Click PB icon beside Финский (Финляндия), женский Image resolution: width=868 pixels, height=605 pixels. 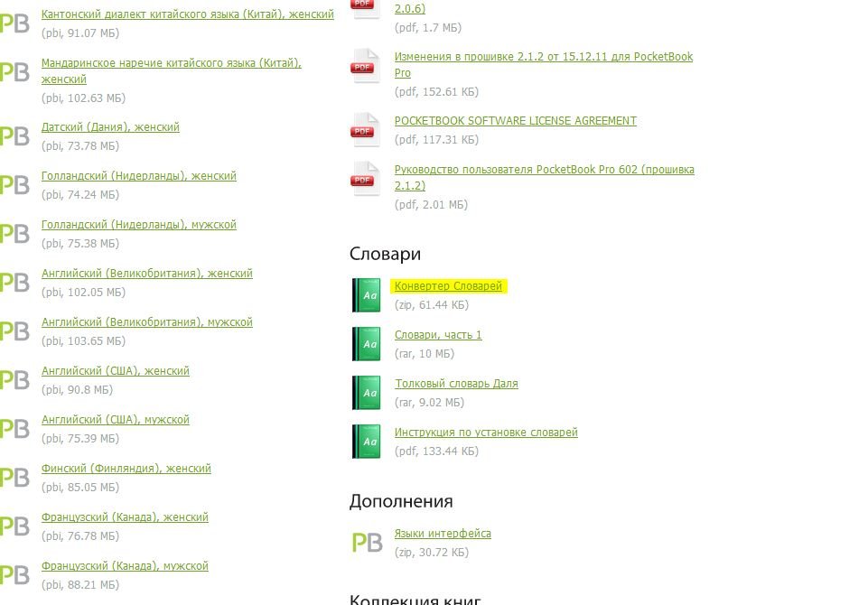(14, 477)
